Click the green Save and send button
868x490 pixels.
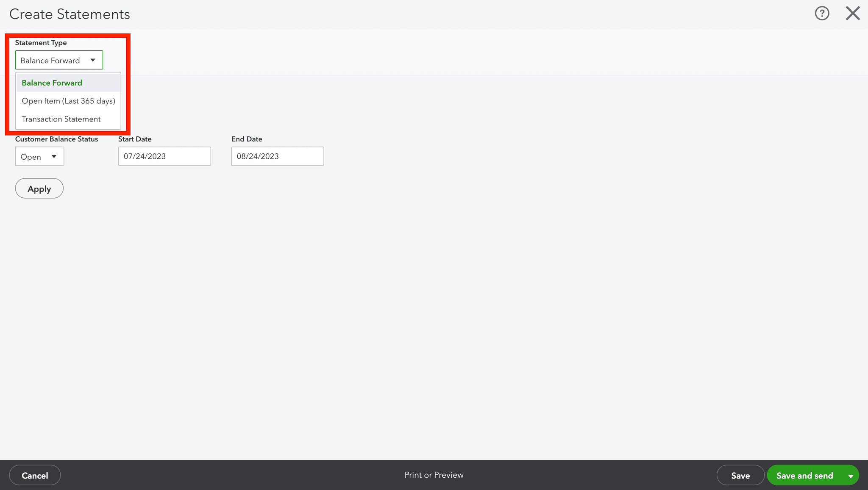coord(805,475)
